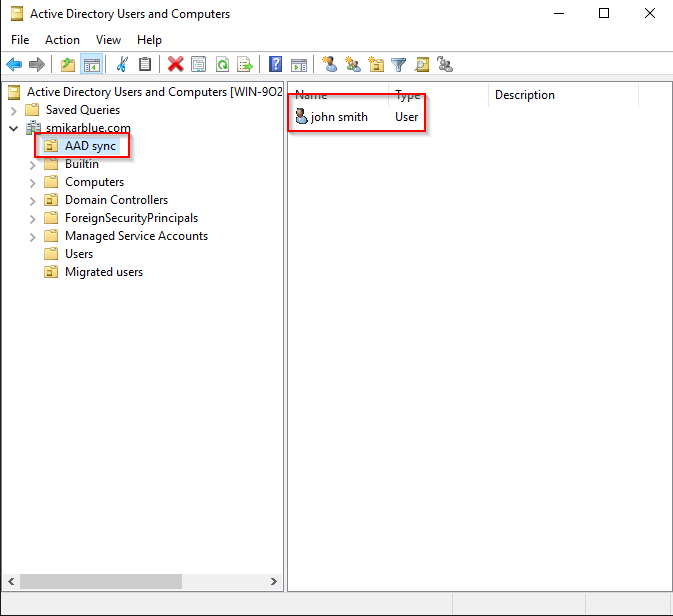
Task: Click tree pane scroll right arrow
Action: click(274, 581)
